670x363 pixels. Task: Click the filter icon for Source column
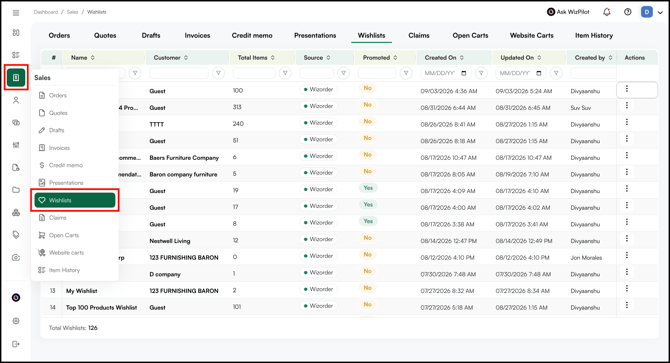pos(344,73)
